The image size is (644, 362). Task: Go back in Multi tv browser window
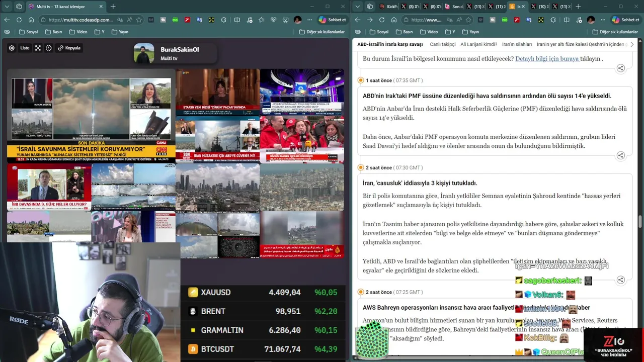7,20
